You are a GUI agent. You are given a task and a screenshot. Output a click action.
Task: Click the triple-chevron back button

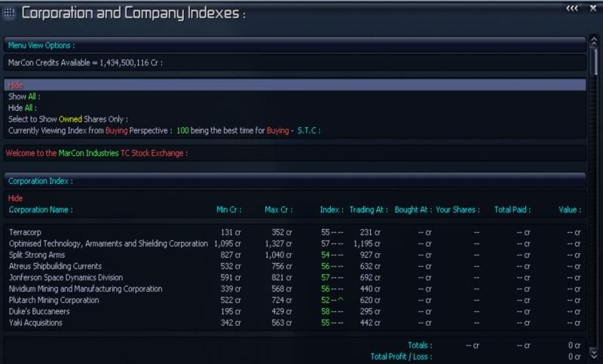(x=571, y=8)
